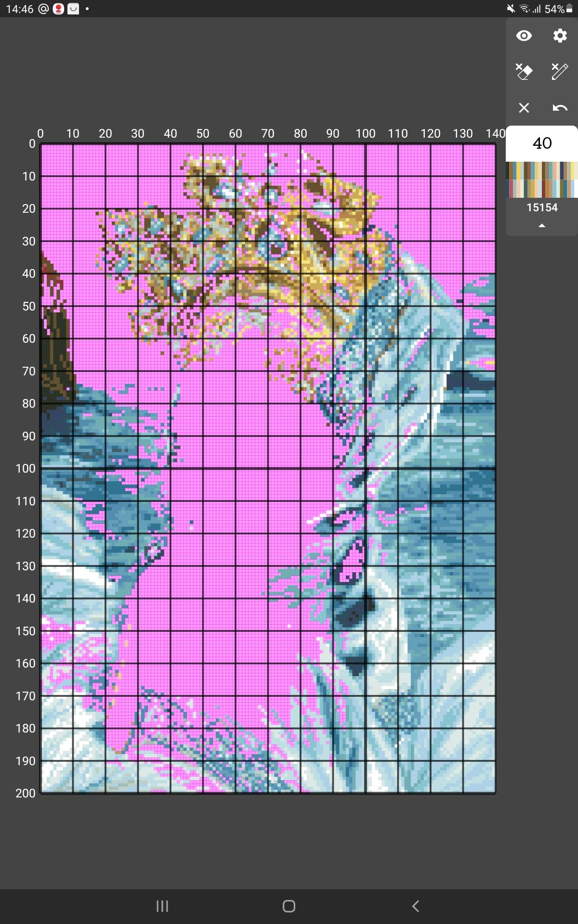The width and height of the screenshot is (578, 924).
Task: Tap the Wi-Fi status icon
Action: pos(524,9)
